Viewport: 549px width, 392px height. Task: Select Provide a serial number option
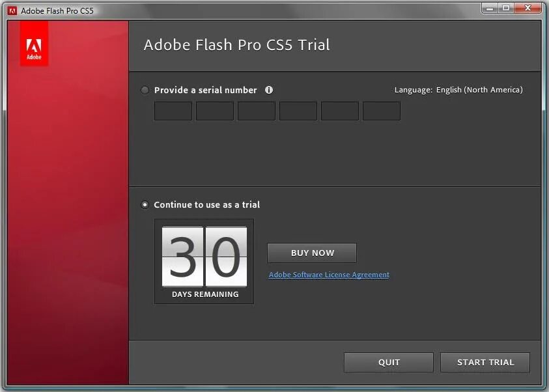[x=145, y=91]
